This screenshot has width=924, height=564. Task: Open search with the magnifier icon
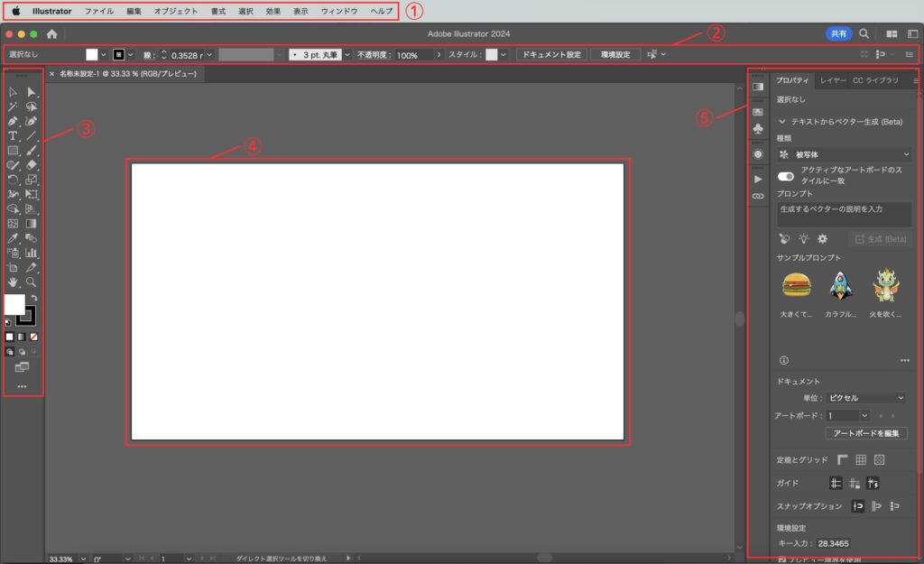point(864,33)
